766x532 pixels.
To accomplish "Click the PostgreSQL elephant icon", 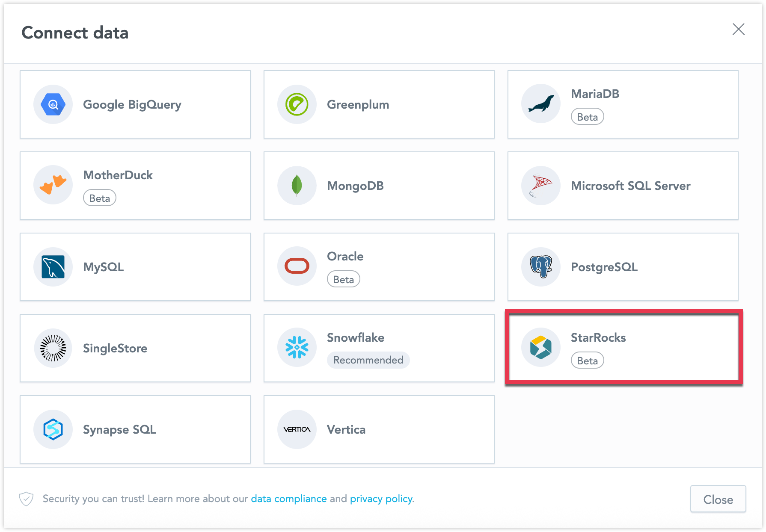I will tap(541, 267).
